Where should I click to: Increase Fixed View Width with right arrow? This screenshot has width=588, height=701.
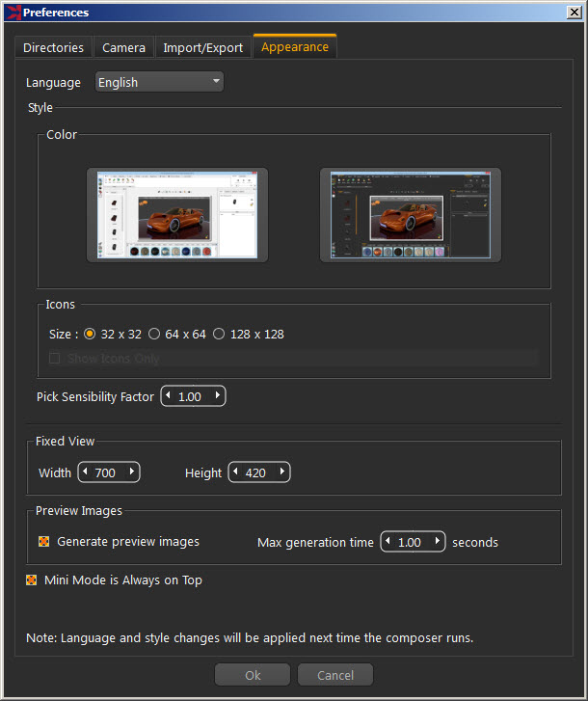132,472
